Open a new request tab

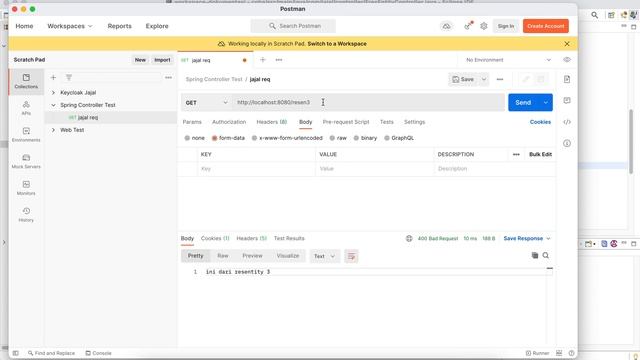(262, 60)
